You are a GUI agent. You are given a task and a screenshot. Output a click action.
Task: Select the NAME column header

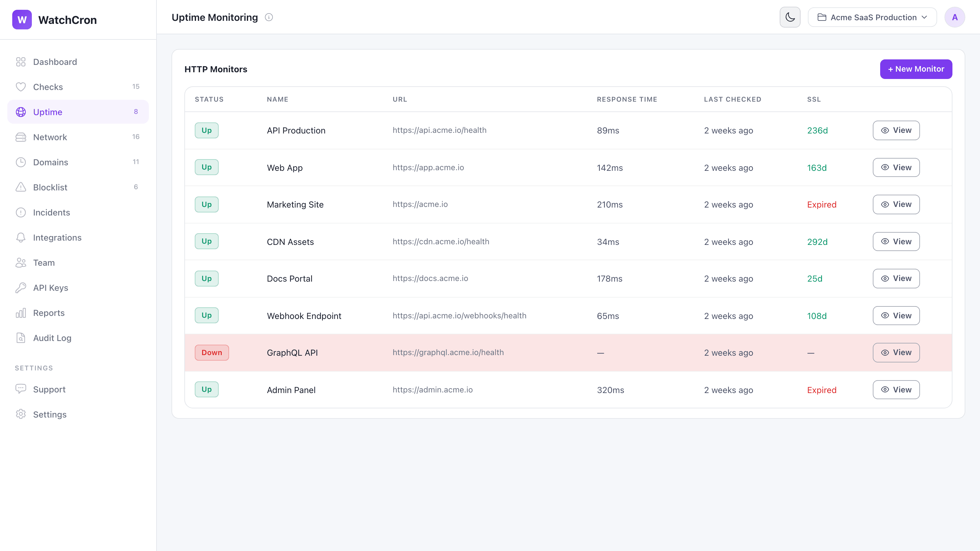[277, 99]
